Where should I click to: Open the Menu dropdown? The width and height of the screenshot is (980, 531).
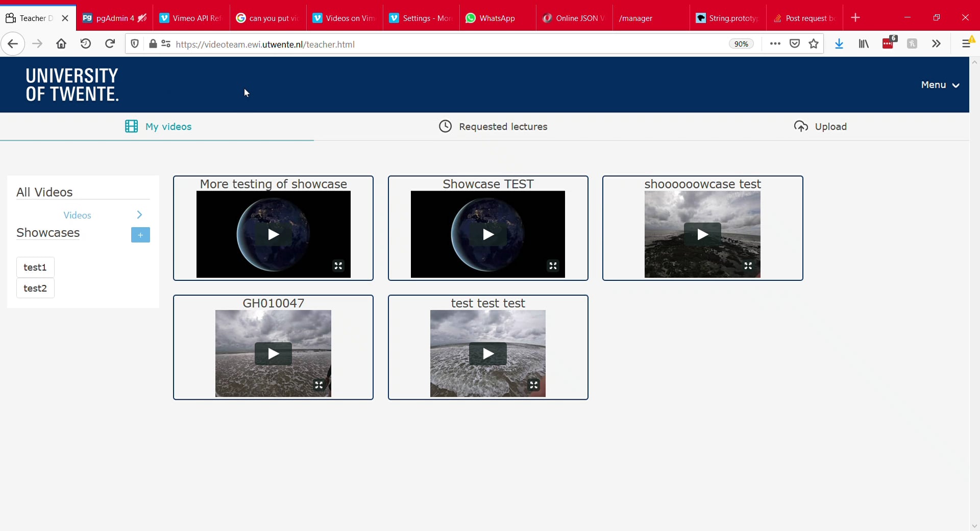pos(940,85)
